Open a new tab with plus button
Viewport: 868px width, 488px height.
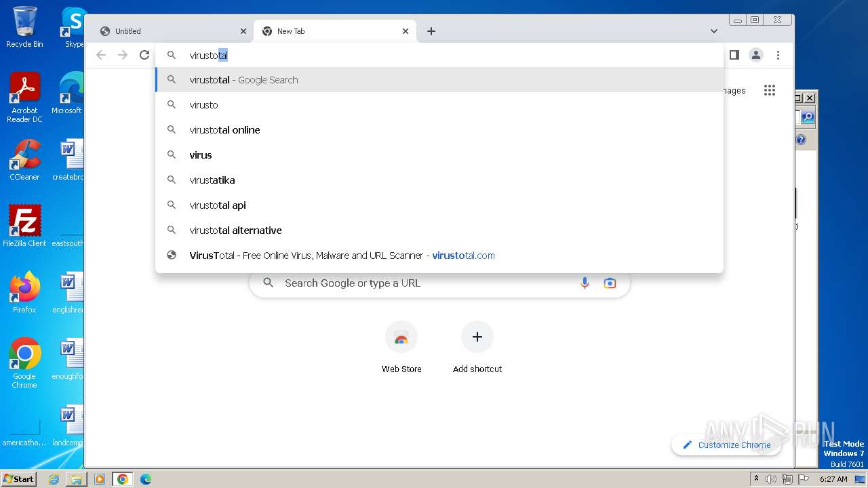pyautogui.click(x=431, y=31)
